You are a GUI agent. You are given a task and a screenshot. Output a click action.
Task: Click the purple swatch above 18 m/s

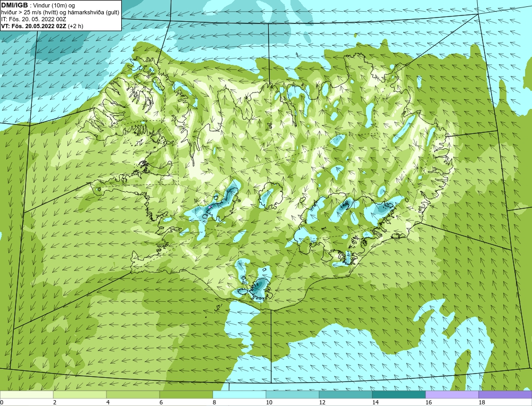(505, 395)
